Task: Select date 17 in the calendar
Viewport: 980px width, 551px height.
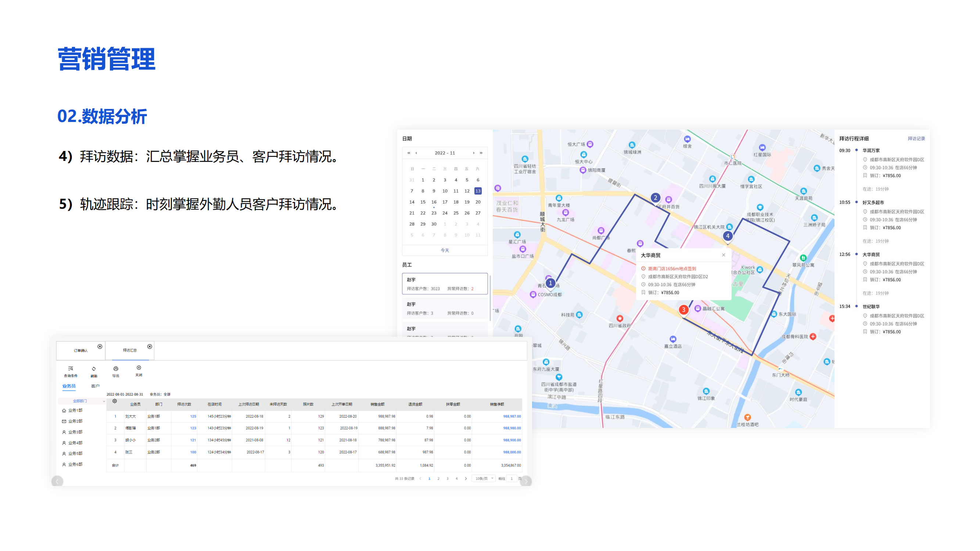Action: (445, 202)
